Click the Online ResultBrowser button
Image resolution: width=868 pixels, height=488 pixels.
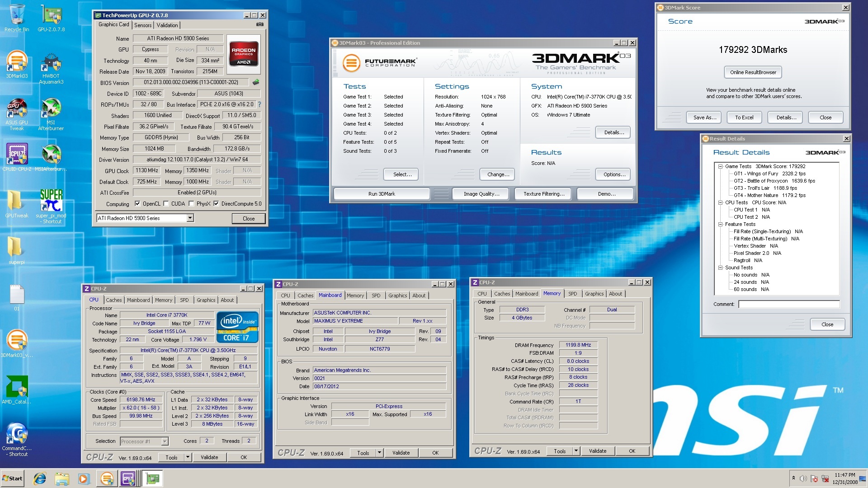pos(753,72)
